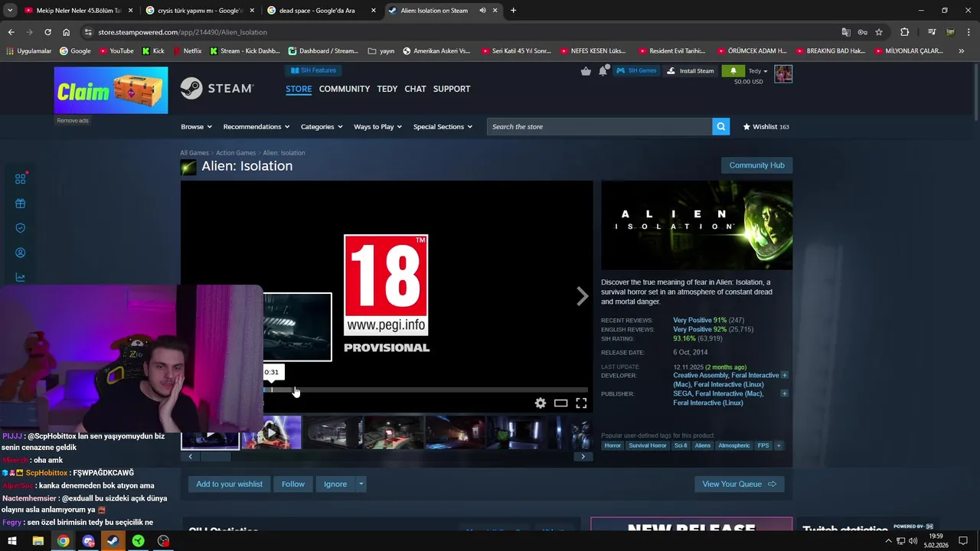Screen dimensions: 980x551
Task: Click Survival Horror tag
Action: 648,445
